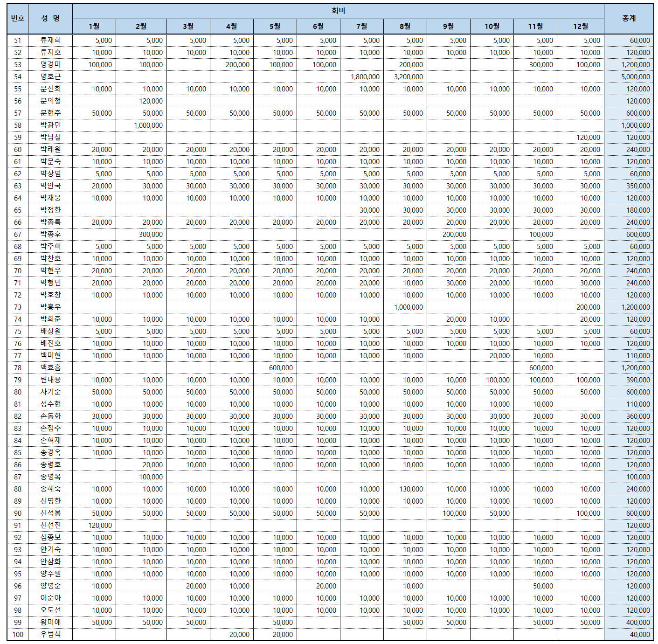658x644 pixels.
Task: Click the 1,800,000 value in row 54
Action: 365,77
